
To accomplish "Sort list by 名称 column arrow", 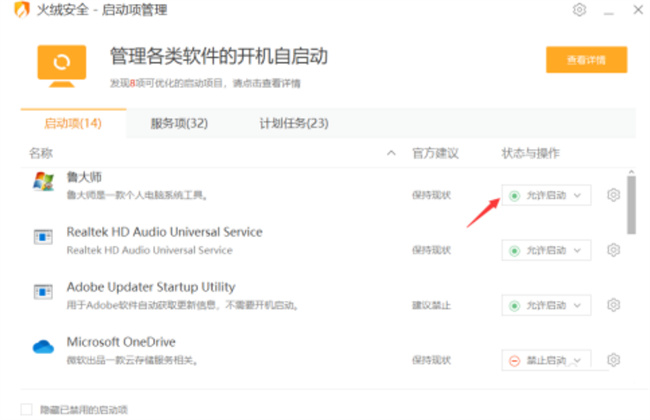I will [x=391, y=153].
